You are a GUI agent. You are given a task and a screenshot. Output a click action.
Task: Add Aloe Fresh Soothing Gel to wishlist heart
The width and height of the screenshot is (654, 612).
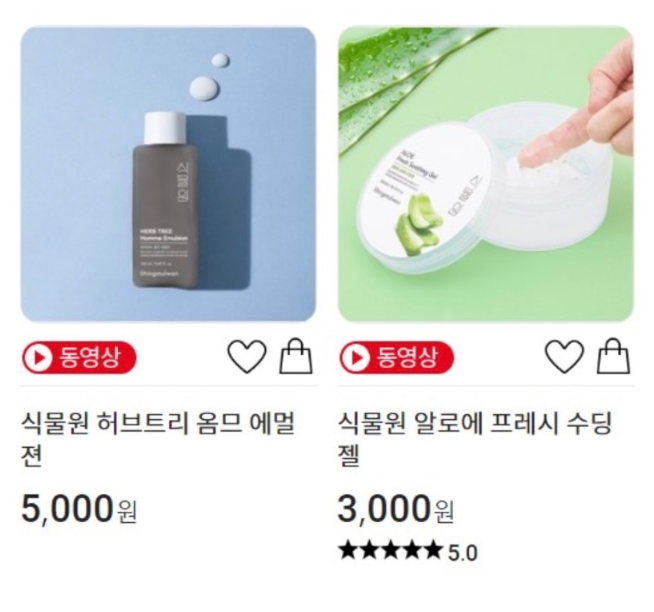coord(564,356)
